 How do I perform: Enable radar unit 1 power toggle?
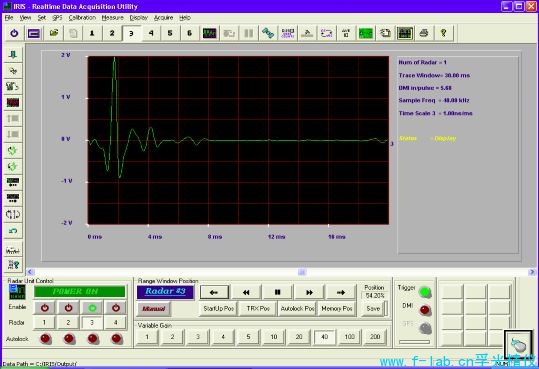pos(45,308)
